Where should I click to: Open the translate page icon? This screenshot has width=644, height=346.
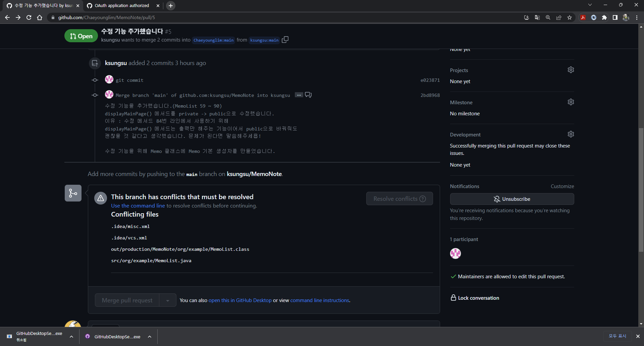537,17
